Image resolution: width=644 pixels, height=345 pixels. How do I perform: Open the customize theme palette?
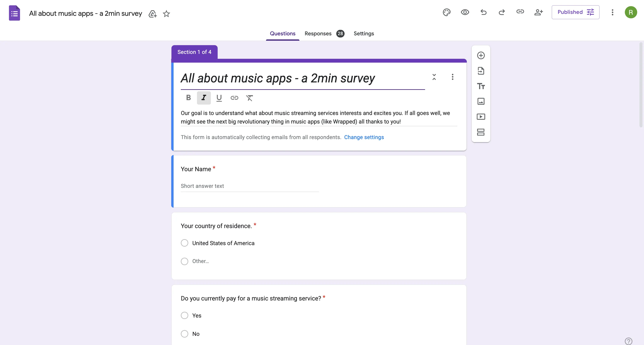(447, 12)
